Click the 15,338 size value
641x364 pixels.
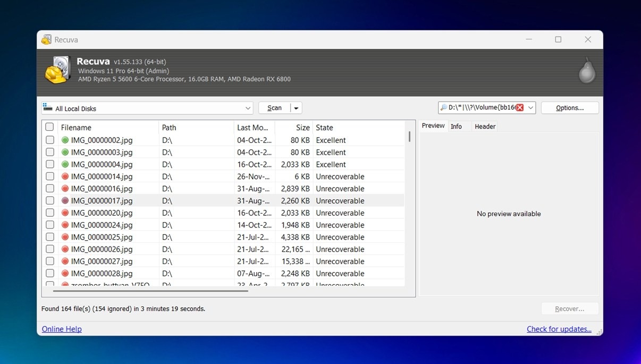(x=296, y=261)
